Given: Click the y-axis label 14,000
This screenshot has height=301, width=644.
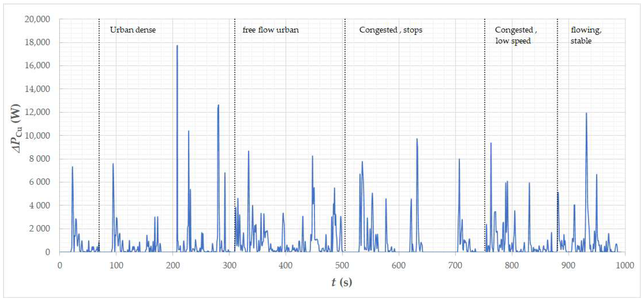Looking at the screenshot, I should 37,89.
